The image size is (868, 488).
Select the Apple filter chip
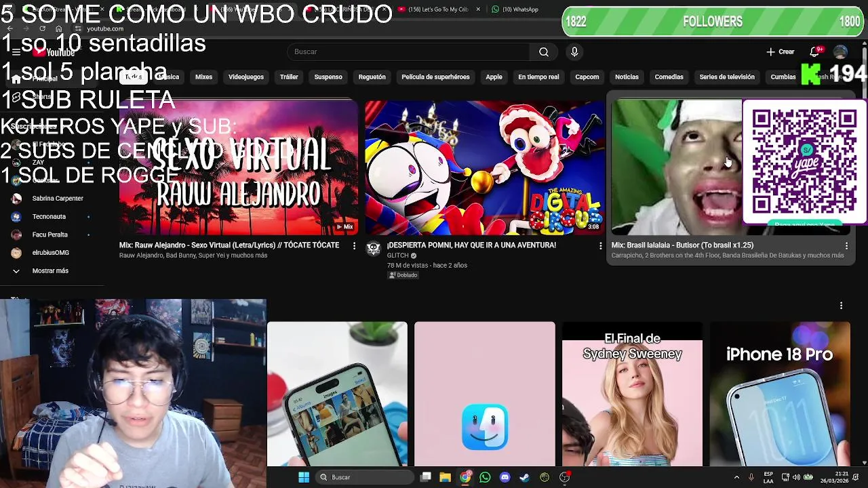click(x=494, y=77)
